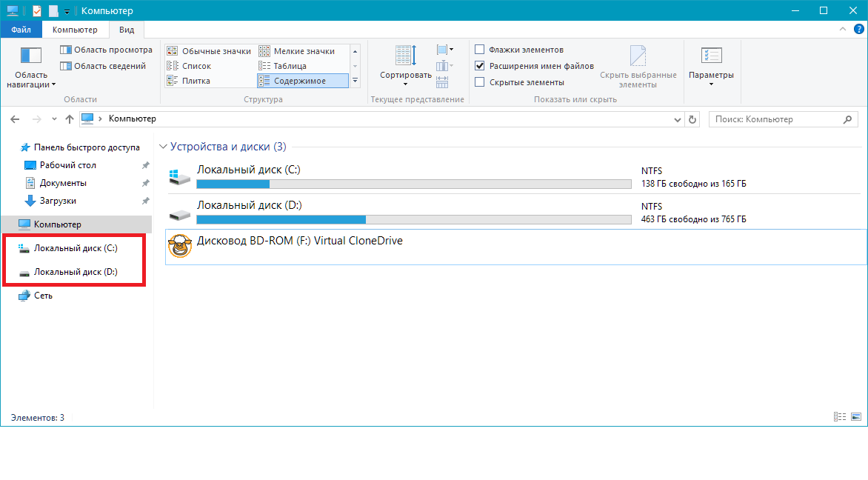Enable Скрытые элементы checkbox
The height and width of the screenshot is (480, 868).
coord(480,82)
